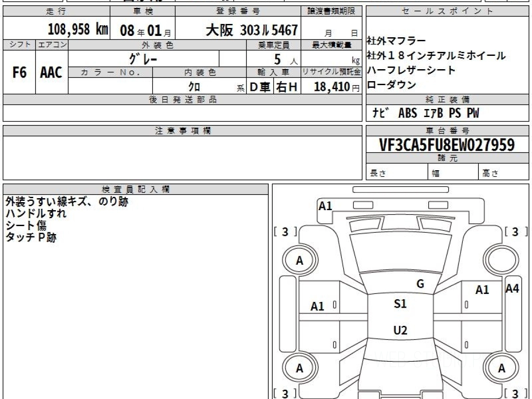The image size is (532, 399).
Task: Click the 注意事項欄 section header
Action: pos(182,131)
